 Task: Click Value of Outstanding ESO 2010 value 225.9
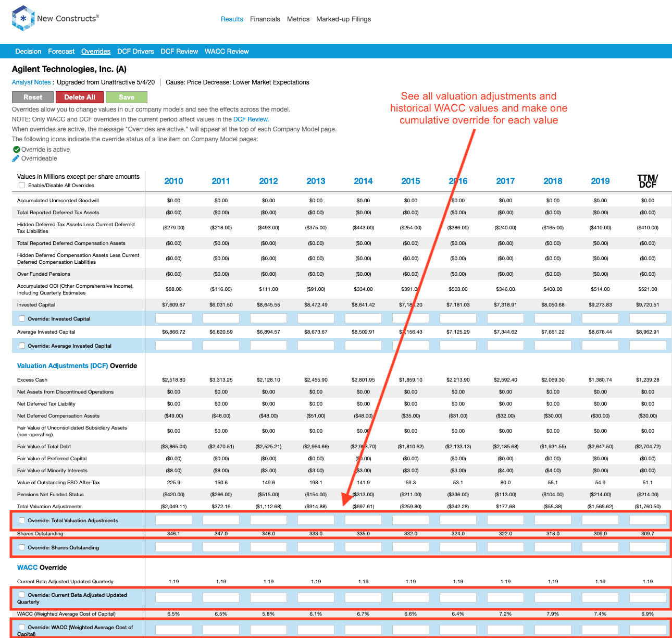coord(173,483)
